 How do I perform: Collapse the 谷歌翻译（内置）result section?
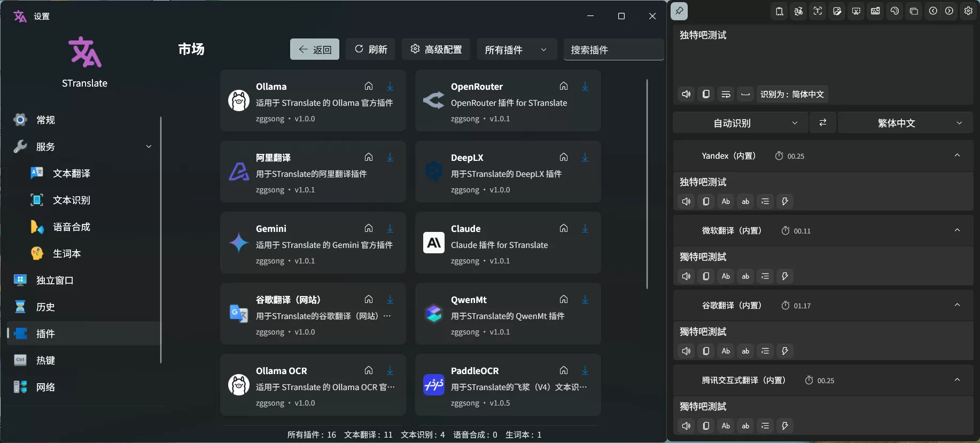(x=957, y=305)
